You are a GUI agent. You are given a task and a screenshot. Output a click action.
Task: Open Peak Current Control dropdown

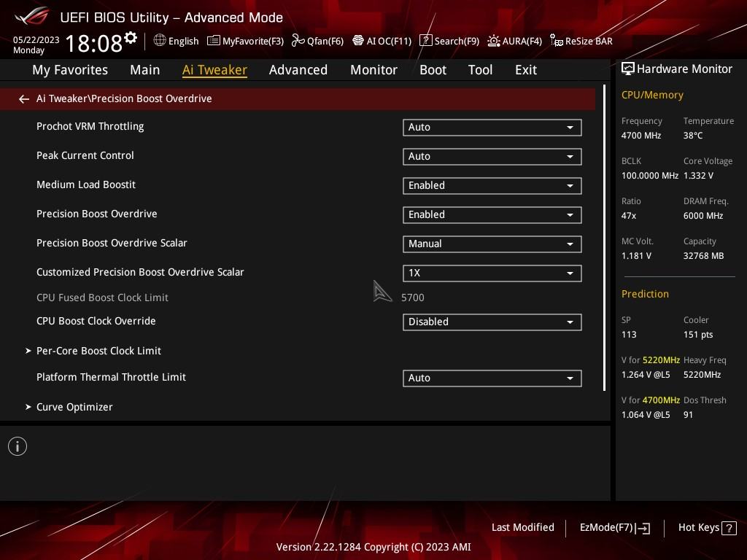(492, 156)
